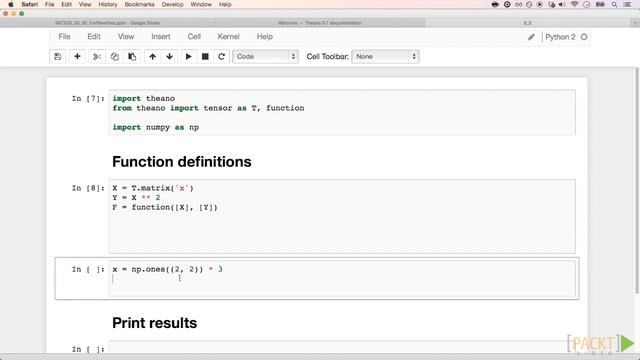This screenshot has height=360, width=640.
Task: Open the cell type Code dropdown
Action: (265, 56)
